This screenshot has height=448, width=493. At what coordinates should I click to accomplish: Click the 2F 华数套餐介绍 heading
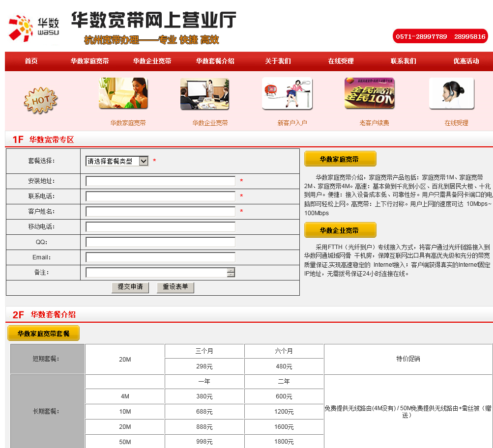tap(44, 314)
